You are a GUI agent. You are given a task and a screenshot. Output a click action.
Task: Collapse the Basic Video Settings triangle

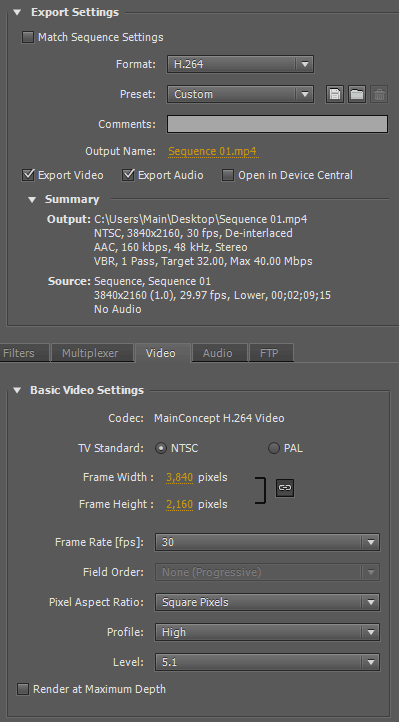point(17,390)
